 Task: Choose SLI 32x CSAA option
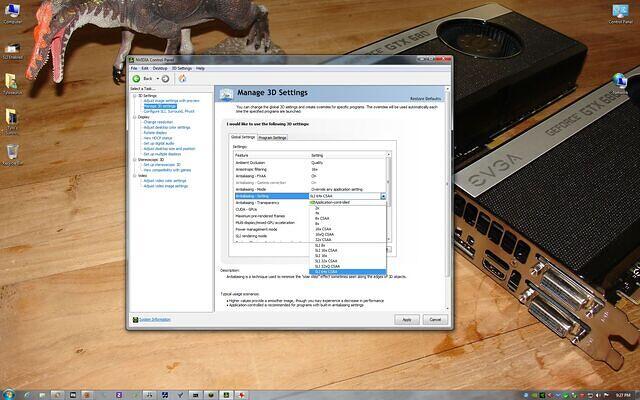tap(326, 260)
